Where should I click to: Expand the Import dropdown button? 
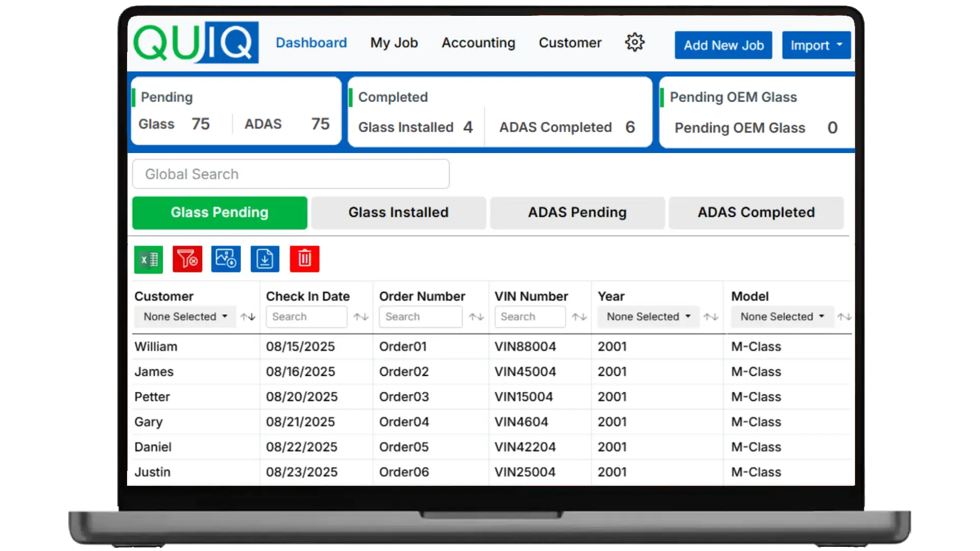816,45
